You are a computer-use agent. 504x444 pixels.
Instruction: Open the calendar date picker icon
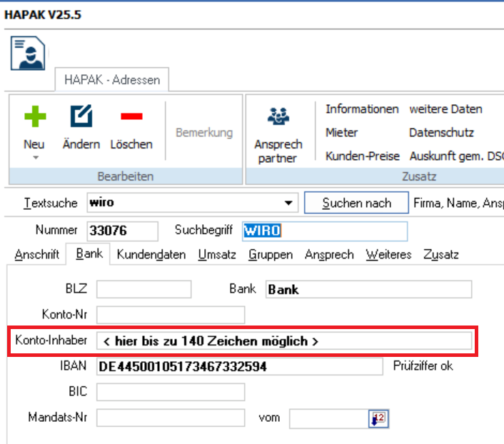(x=378, y=418)
